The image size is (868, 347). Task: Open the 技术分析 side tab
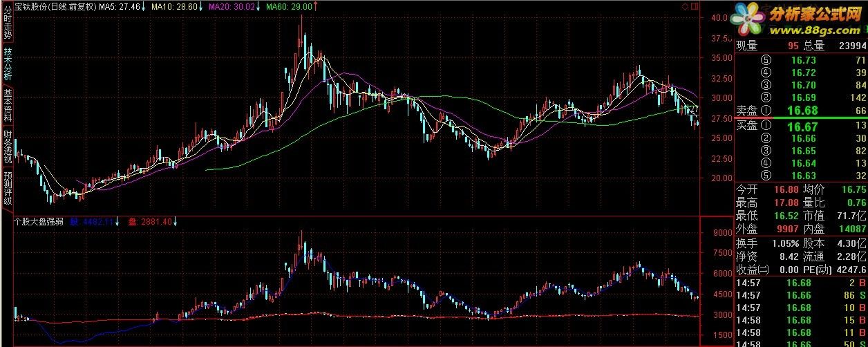click(8, 65)
